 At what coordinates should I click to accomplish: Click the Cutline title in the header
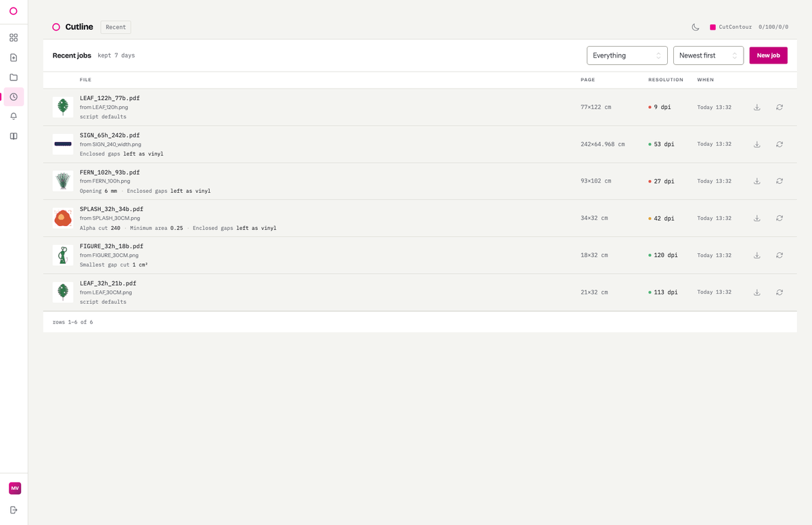click(x=79, y=27)
